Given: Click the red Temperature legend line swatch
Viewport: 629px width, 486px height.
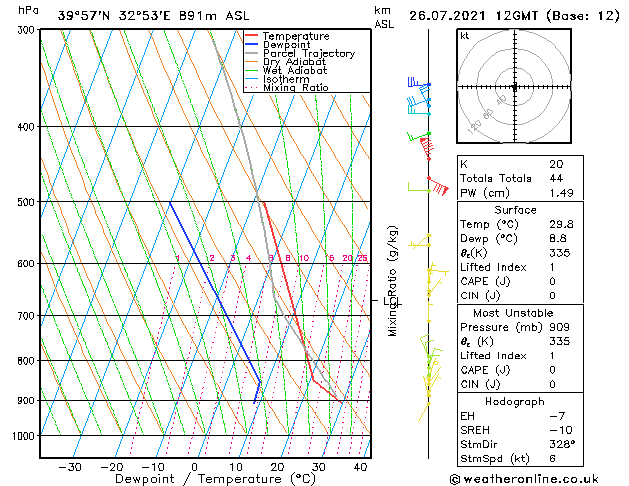Looking at the screenshot, I should [252, 36].
